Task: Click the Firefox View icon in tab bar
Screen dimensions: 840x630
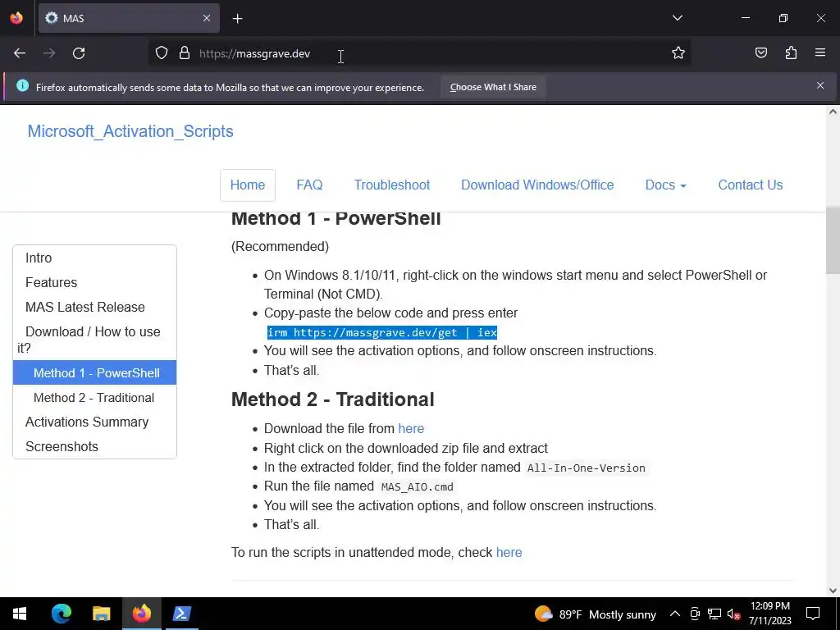Action: 16,18
